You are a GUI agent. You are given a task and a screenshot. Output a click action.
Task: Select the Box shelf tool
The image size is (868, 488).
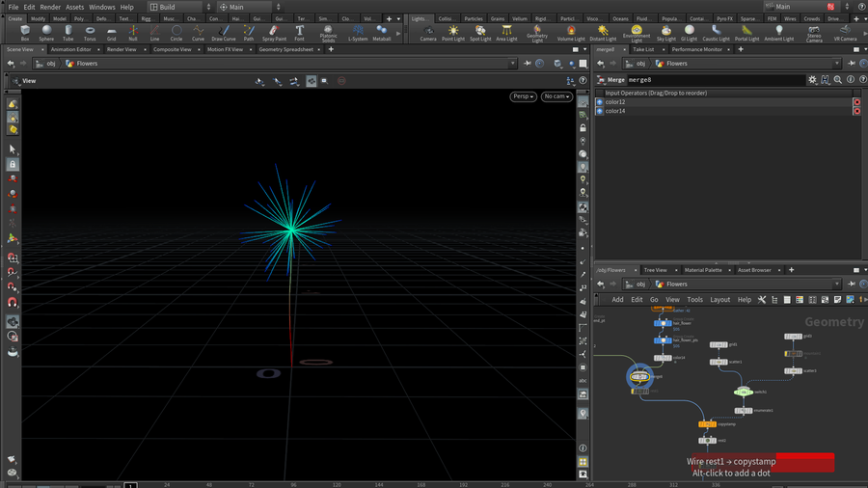pos(25,33)
